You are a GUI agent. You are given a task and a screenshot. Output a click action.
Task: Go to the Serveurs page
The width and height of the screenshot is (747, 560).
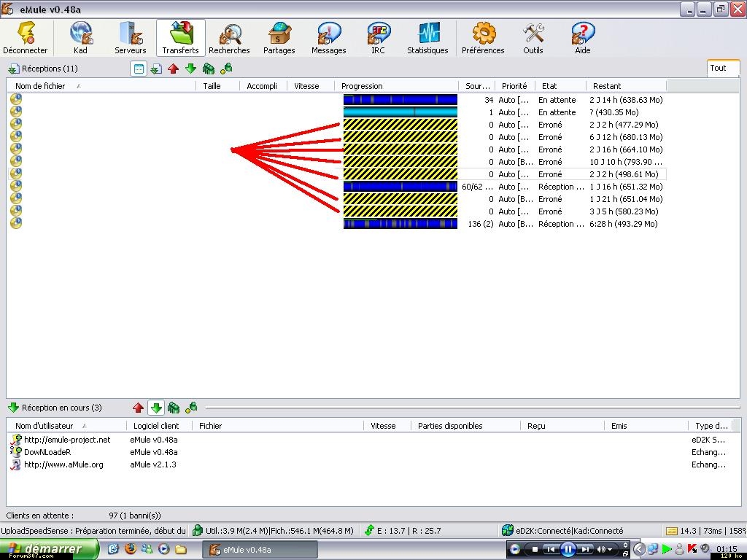tap(130, 38)
